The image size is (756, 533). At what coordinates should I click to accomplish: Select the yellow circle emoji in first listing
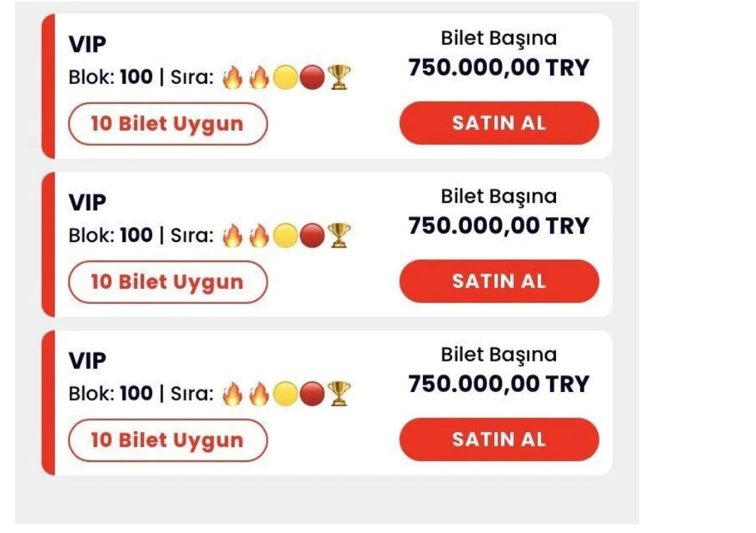tap(286, 77)
